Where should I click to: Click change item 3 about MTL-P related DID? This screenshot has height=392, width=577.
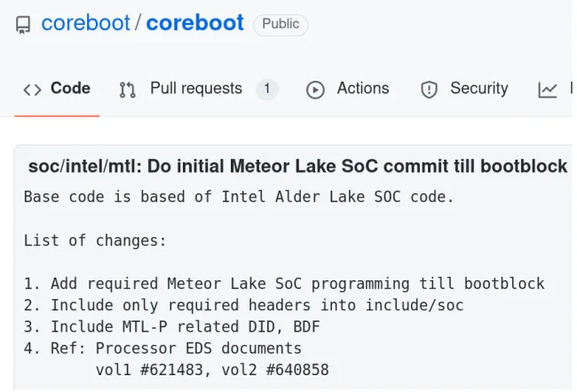click(x=172, y=326)
